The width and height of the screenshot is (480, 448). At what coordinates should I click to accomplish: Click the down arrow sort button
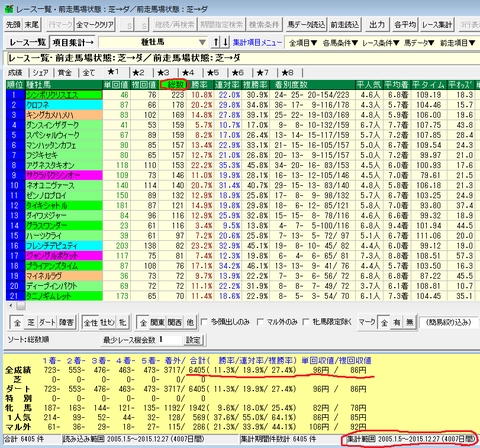pos(226,42)
